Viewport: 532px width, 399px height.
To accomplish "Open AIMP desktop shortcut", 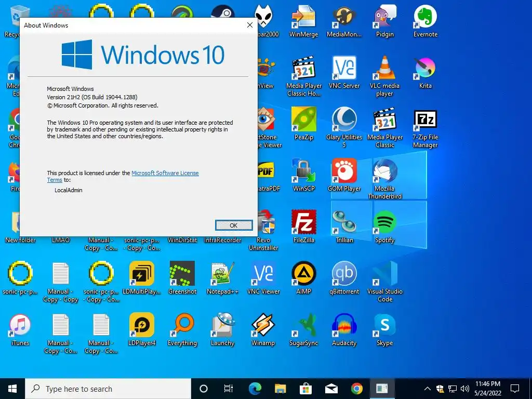I will click(303, 278).
